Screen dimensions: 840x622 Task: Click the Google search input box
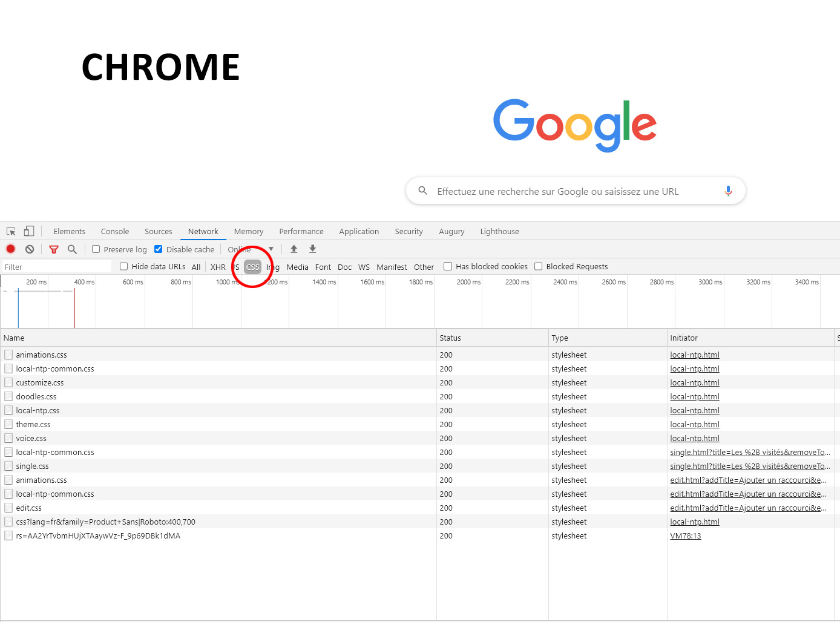coord(575,191)
